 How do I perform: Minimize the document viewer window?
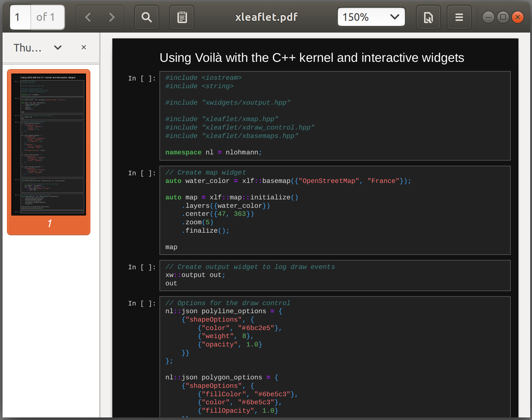[488, 17]
